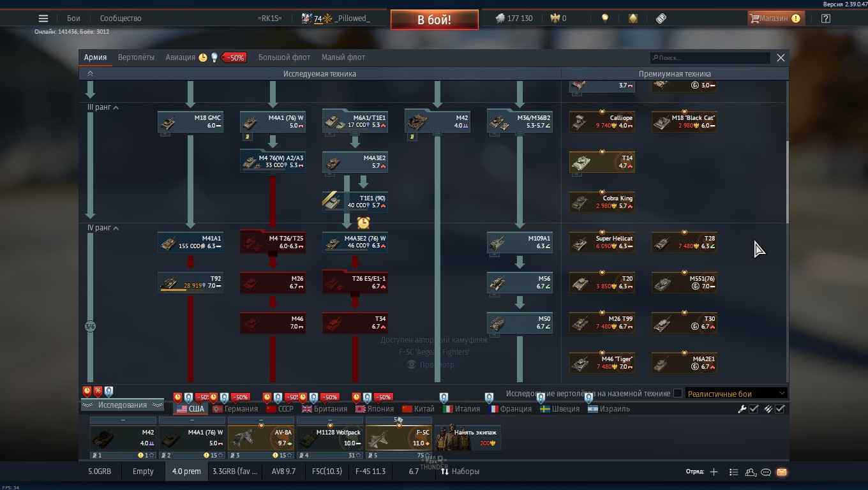Open the ticket inventory icon
Viewport: 868px width, 490px height.
coord(661,19)
